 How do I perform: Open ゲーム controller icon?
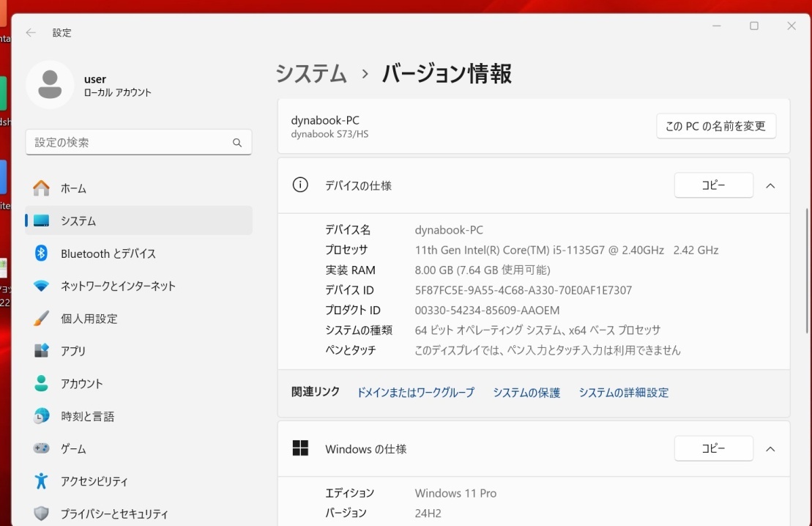pos(42,448)
